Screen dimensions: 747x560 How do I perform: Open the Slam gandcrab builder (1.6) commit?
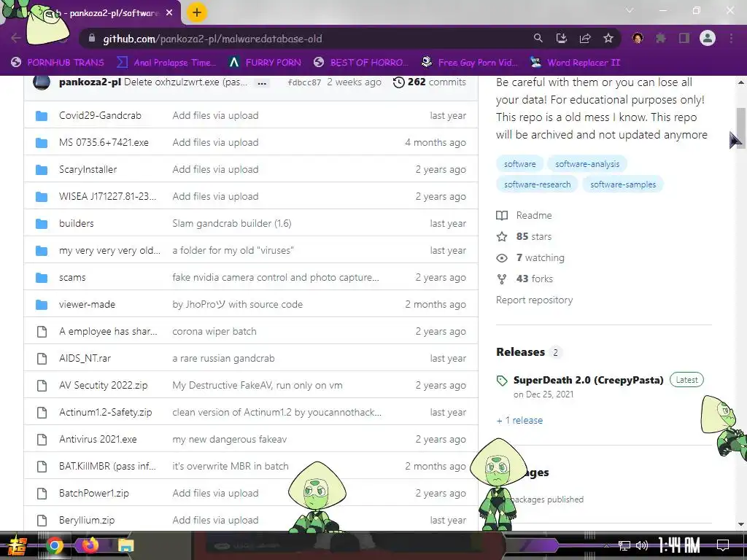point(231,223)
